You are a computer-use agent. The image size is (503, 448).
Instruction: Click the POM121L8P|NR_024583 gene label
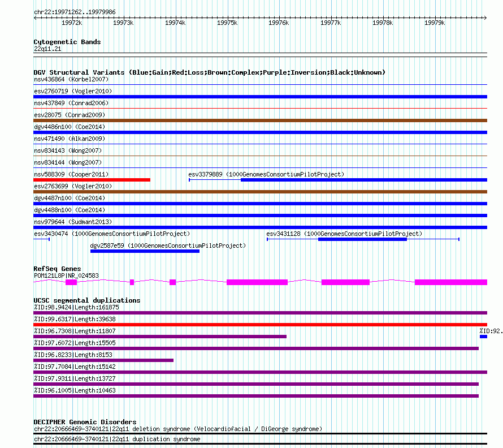(x=66, y=275)
